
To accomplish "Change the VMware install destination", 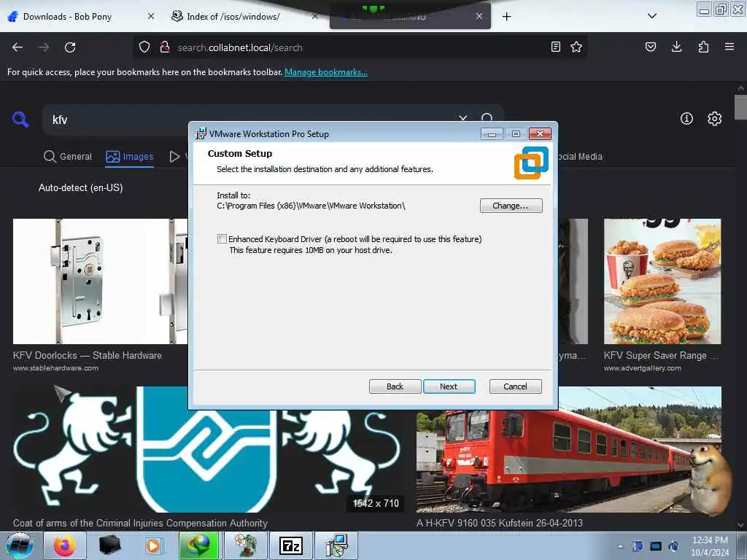I will tap(511, 206).
